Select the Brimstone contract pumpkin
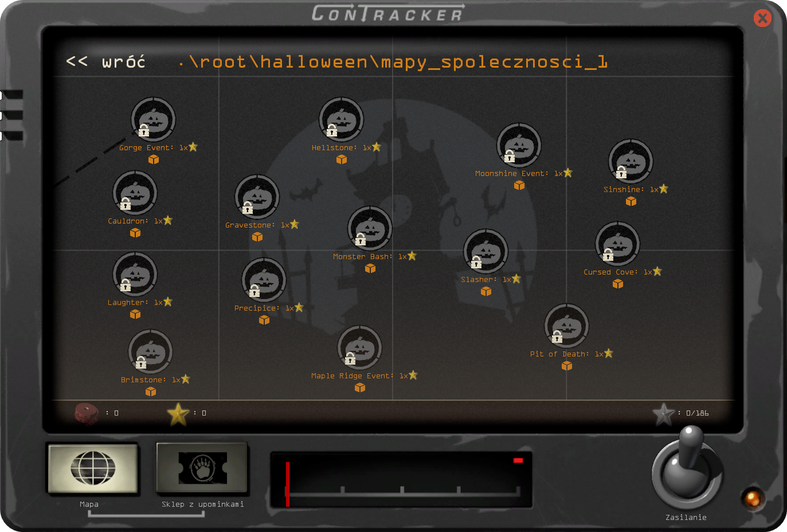This screenshot has height=532, width=787. pyautogui.click(x=150, y=352)
